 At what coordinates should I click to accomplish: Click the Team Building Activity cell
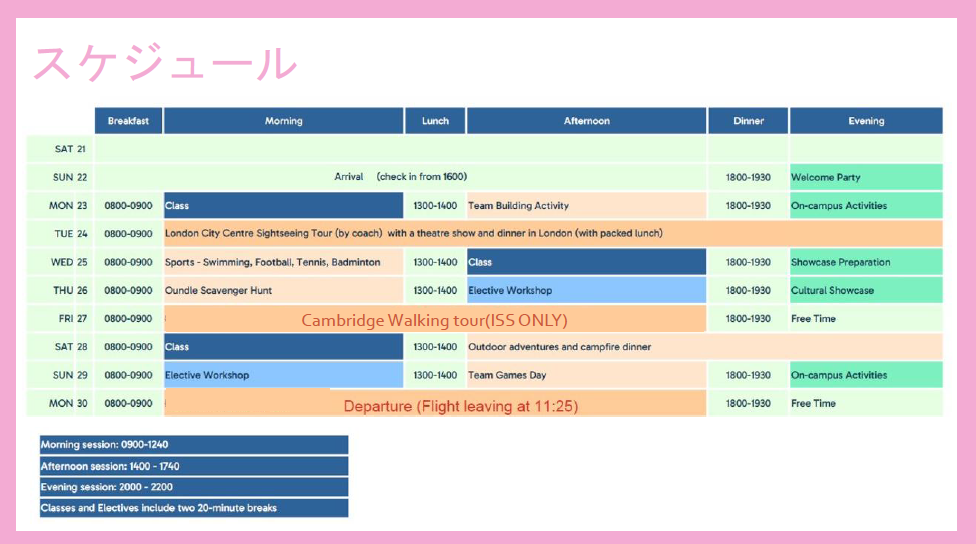(586, 206)
